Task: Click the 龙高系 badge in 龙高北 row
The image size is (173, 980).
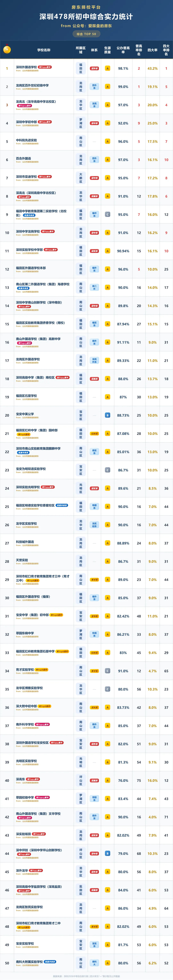Action: [x=95, y=105]
